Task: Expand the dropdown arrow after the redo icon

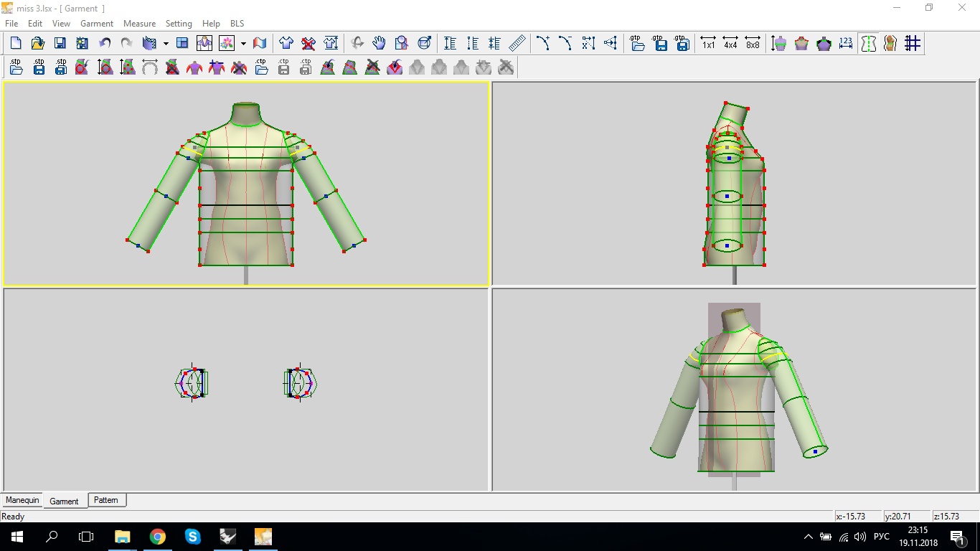Action: tap(166, 44)
